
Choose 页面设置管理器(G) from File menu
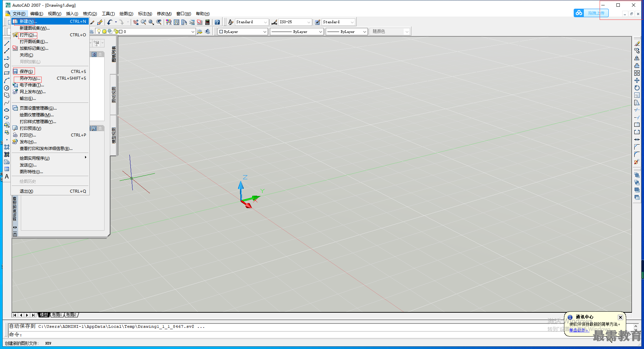point(50,108)
